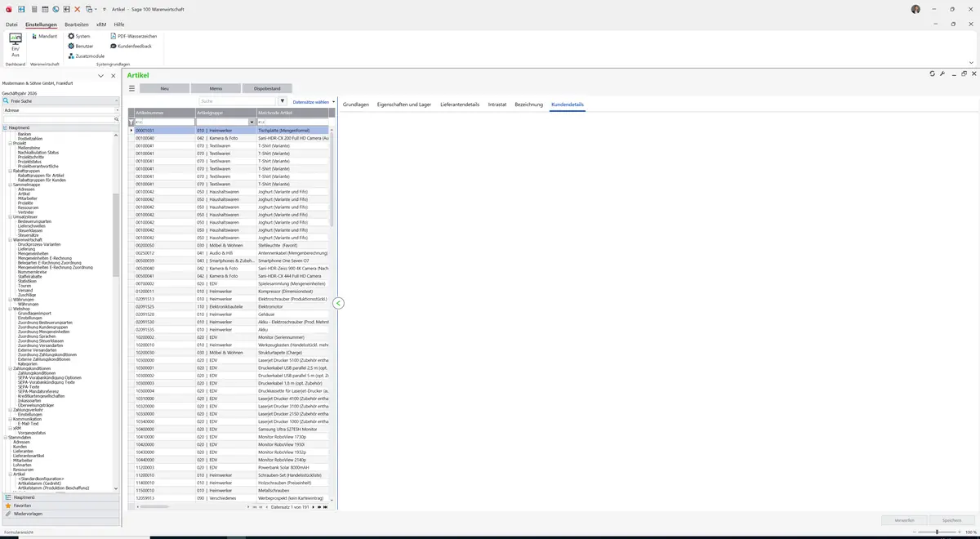The width and height of the screenshot is (980, 539).
Task: Click the refresh icon in Artikel window
Action: 932,73
